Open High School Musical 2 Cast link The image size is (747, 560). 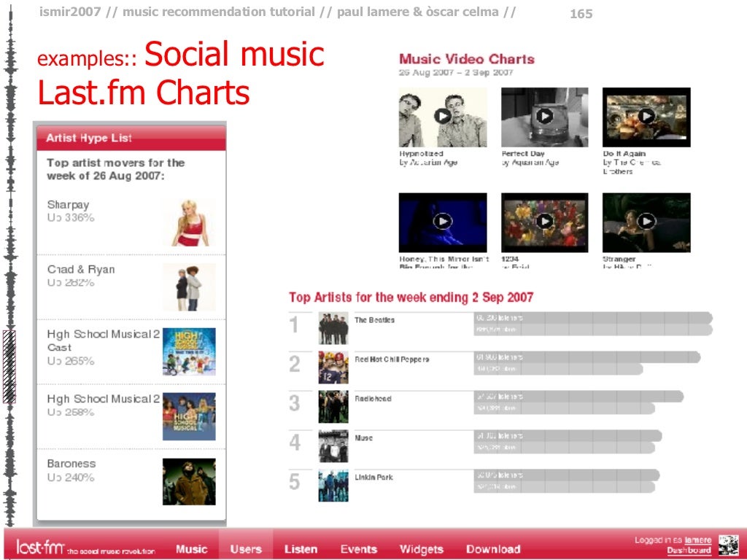tap(104, 341)
